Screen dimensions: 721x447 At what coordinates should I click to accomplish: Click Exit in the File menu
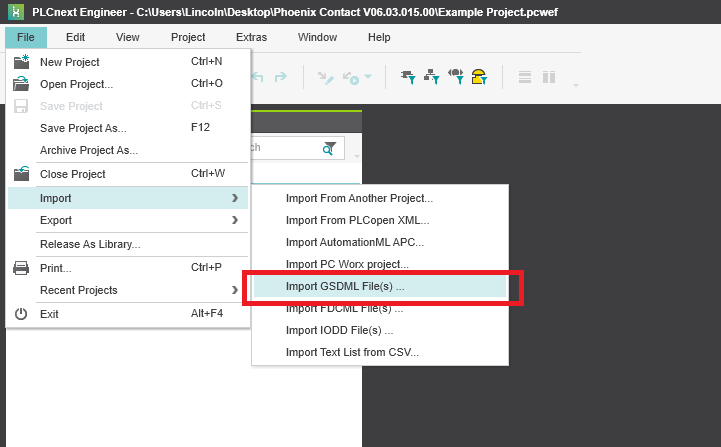[49, 314]
